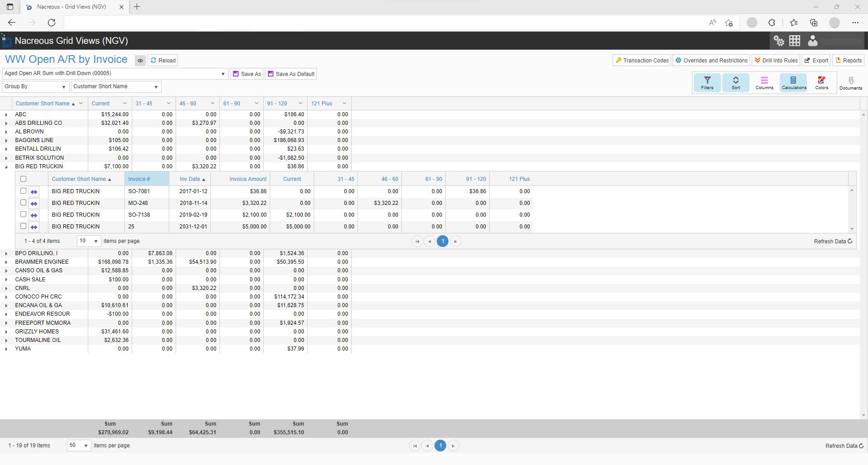Open the Colors panel

pos(821,82)
